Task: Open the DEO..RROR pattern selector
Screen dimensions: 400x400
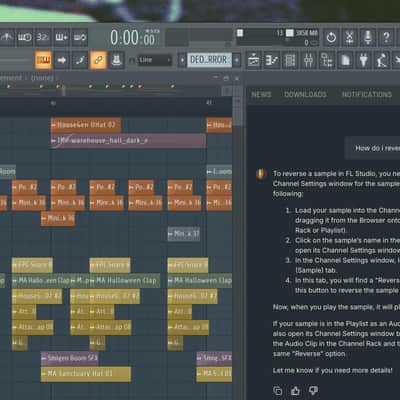Action: (209, 60)
